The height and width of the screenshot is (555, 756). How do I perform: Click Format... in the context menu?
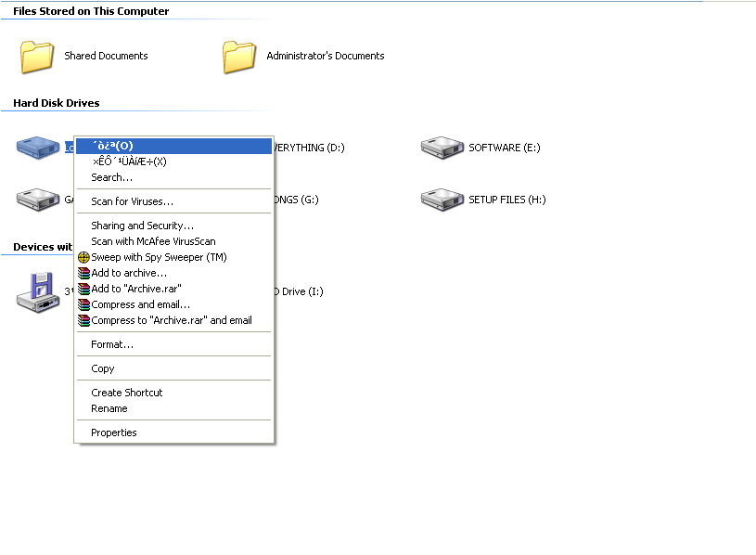(x=112, y=344)
